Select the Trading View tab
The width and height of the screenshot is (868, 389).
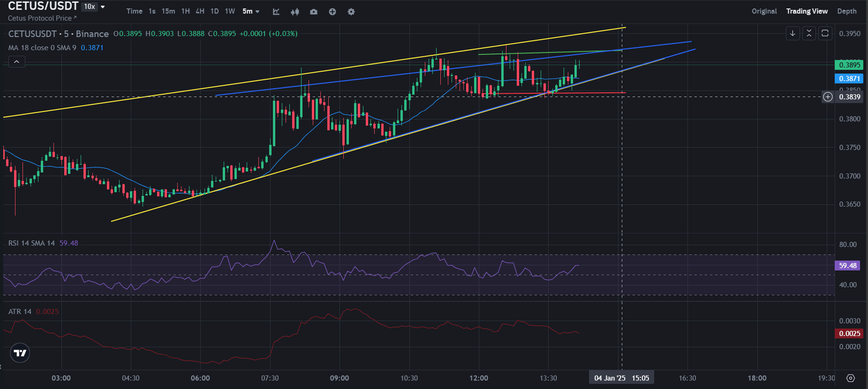[x=807, y=11]
